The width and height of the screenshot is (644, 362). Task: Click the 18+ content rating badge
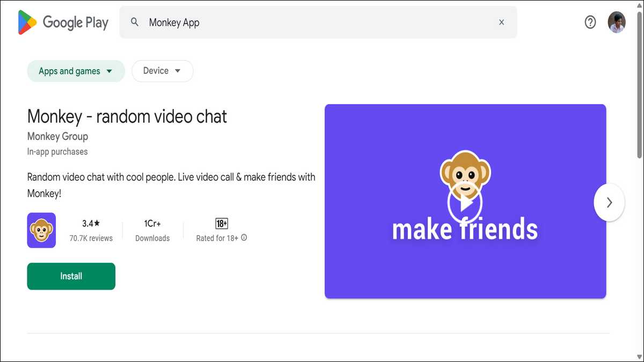[222, 224]
